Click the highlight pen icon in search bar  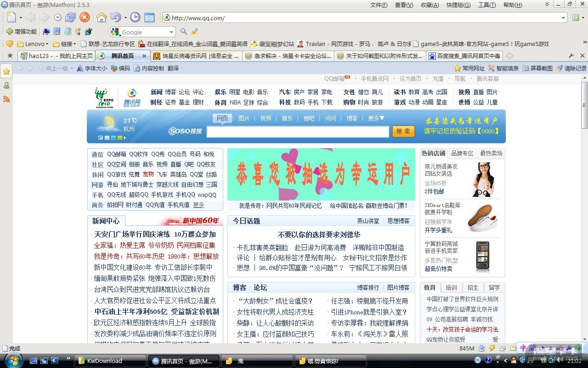(x=195, y=32)
